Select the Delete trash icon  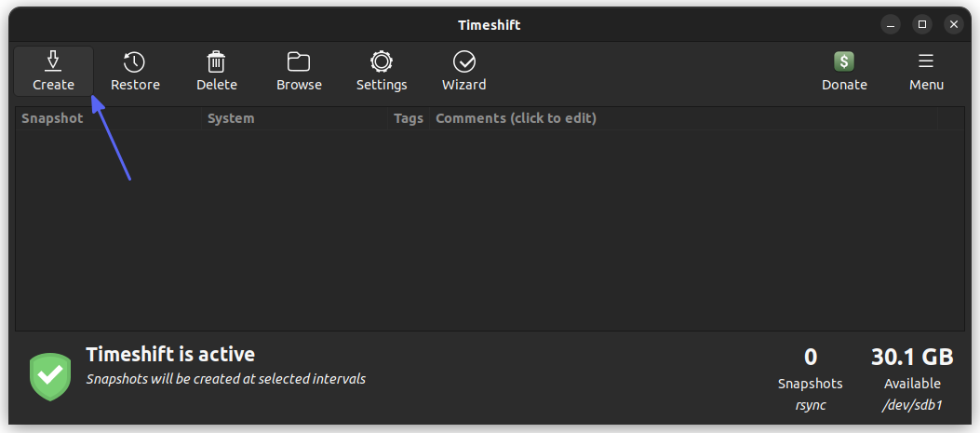pos(216,62)
